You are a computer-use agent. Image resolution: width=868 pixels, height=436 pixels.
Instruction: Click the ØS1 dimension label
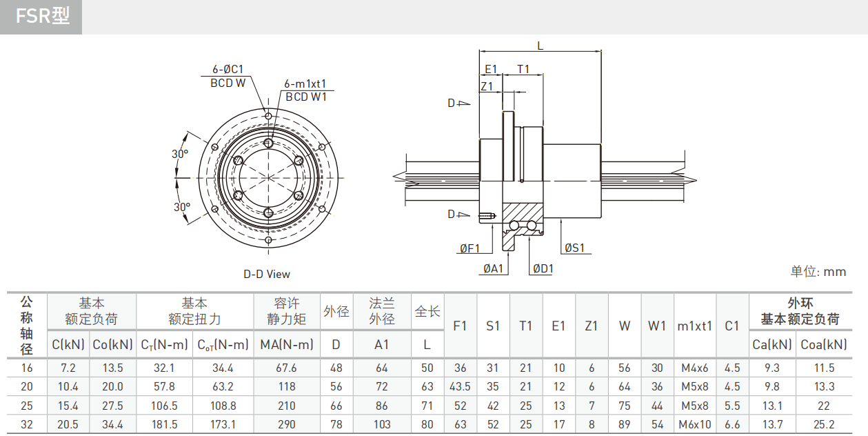click(574, 248)
